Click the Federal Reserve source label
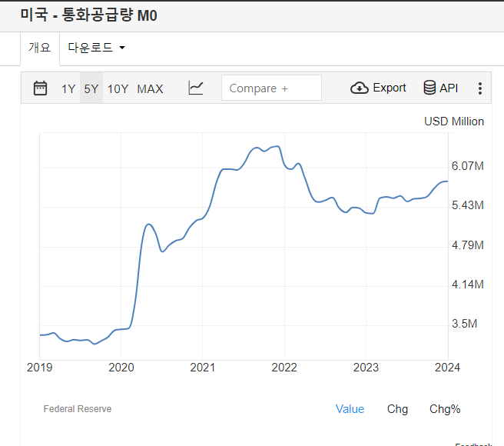The image size is (504, 446). click(x=78, y=409)
